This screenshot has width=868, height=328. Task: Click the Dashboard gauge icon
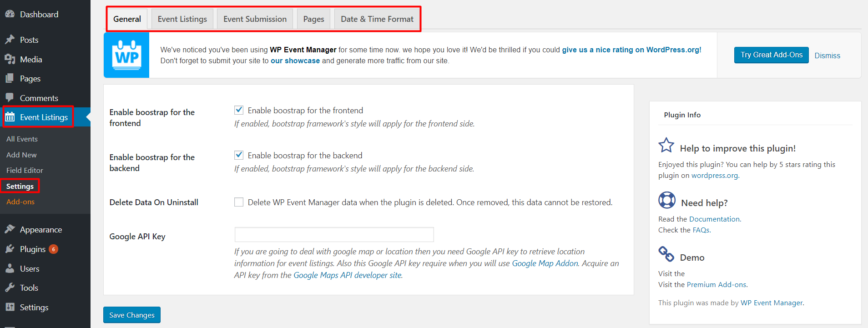tap(10, 14)
